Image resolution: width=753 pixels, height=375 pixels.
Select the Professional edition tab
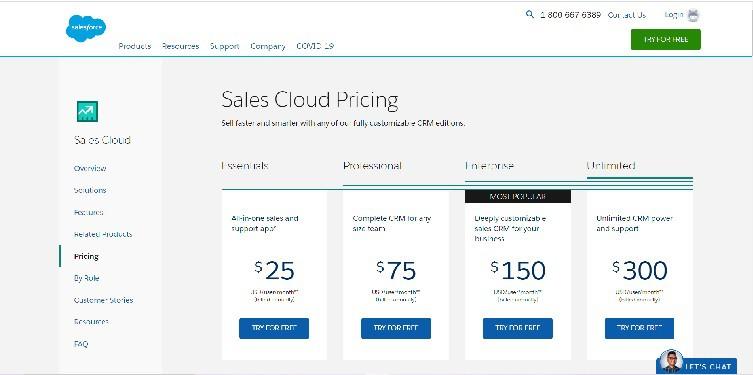coord(372,166)
